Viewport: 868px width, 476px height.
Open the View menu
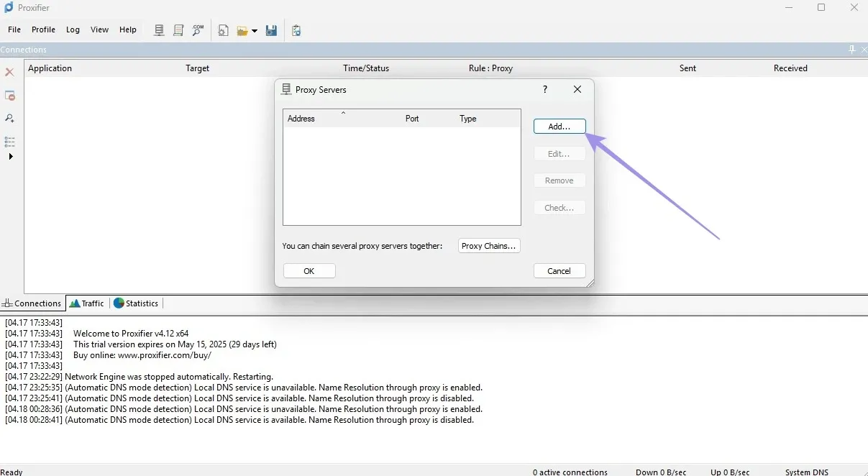point(100,29)
